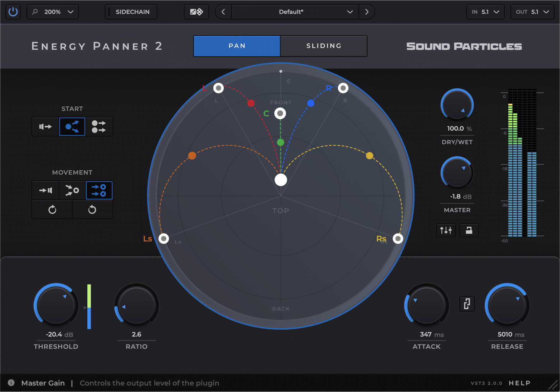Select START mode with parallel dots arrows
Viewport: 560px width, 392px height.
click(x=99, y=127)
